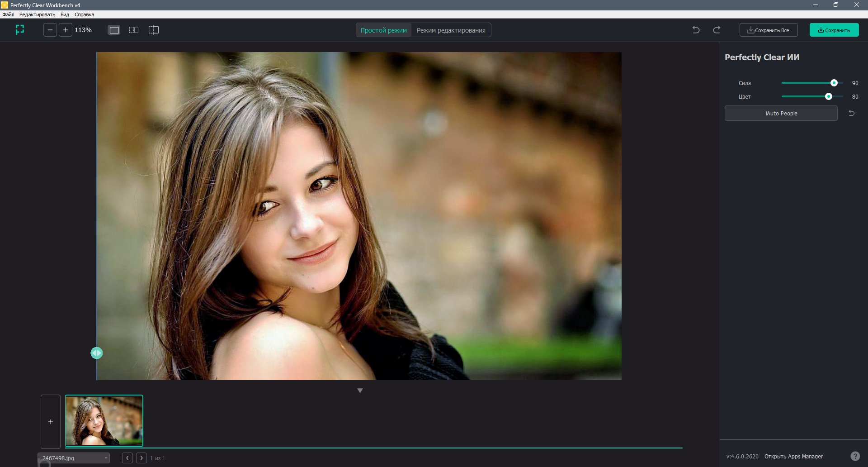This screenshot has height=467, width=868.
Task: Zoom in with the plus button
Action: pyautogui.click(x=66, y=30)
